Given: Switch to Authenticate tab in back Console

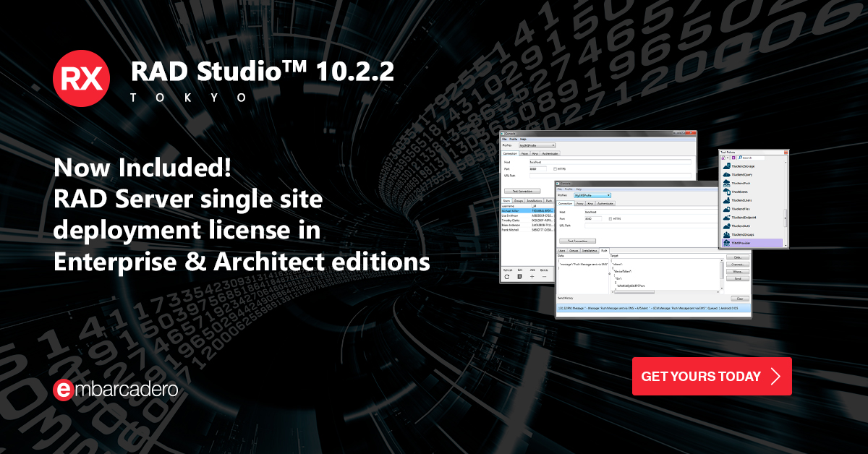Looking at the screenshot, I should coord(550,153).
